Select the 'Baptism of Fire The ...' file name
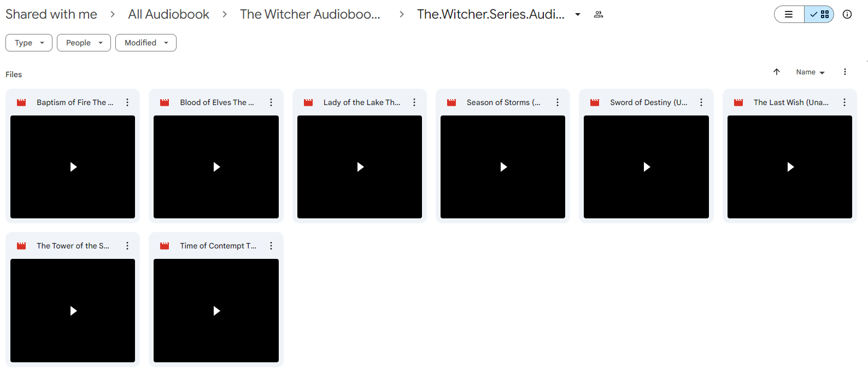This screenshot has height=382, width=868. click(x=75, y=102)
